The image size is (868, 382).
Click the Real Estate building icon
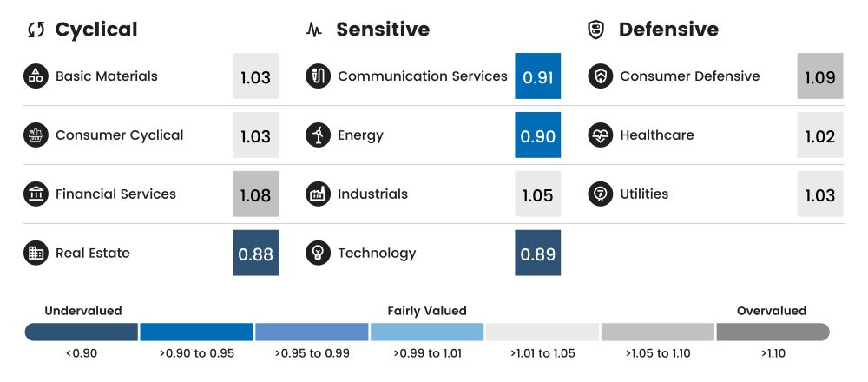click(36, 254)
